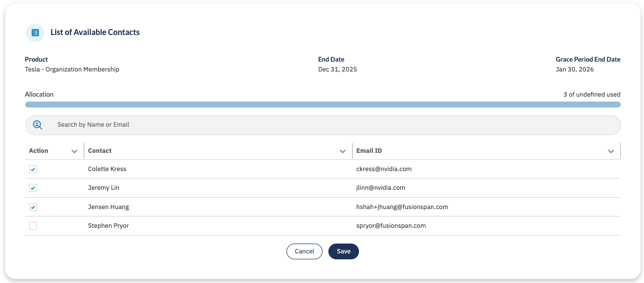Click the Dec 31, 2025 end date
644x283 pixels.
[337, 70]
